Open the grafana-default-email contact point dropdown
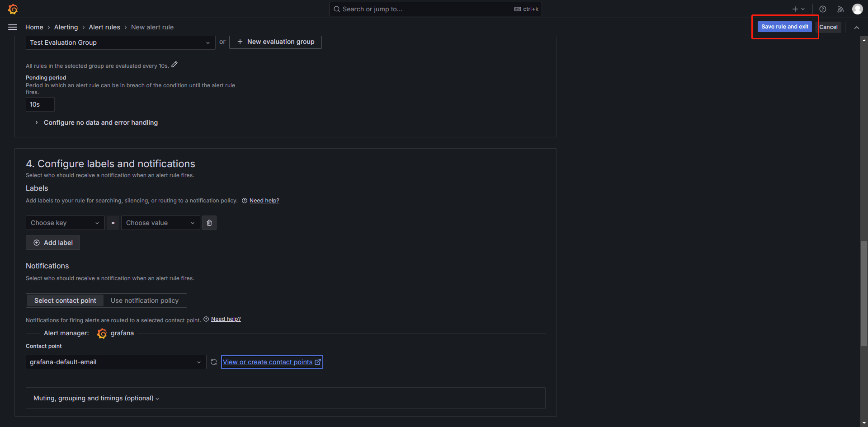868x427 pixels. tap(116, 362)
